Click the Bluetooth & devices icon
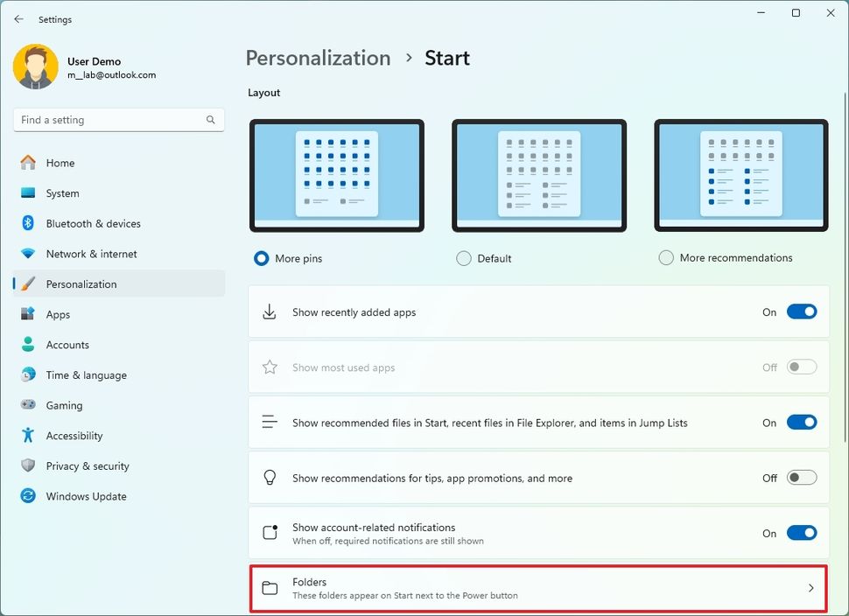The height and width of the screenshot is (616, 849). pos(27,223)
